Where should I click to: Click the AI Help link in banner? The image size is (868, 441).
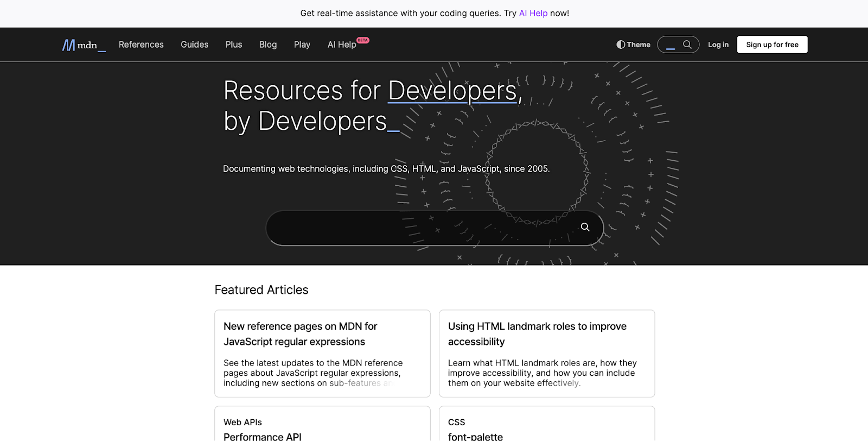pos(533,13)
